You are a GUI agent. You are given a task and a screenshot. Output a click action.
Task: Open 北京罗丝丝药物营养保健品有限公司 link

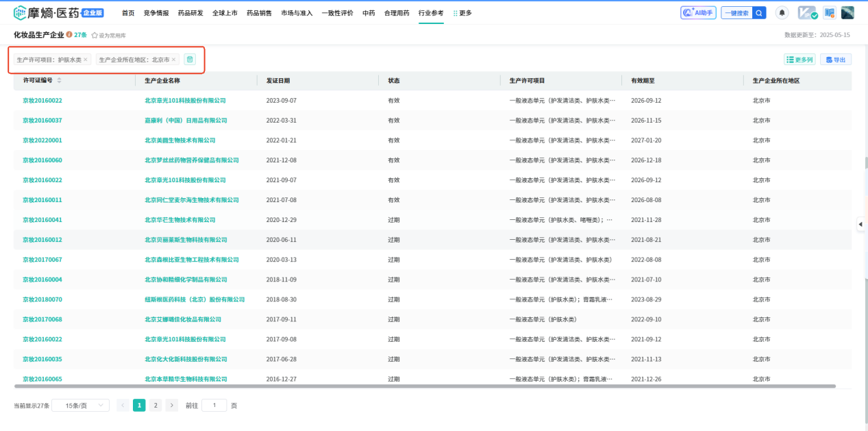coord(192,160)
